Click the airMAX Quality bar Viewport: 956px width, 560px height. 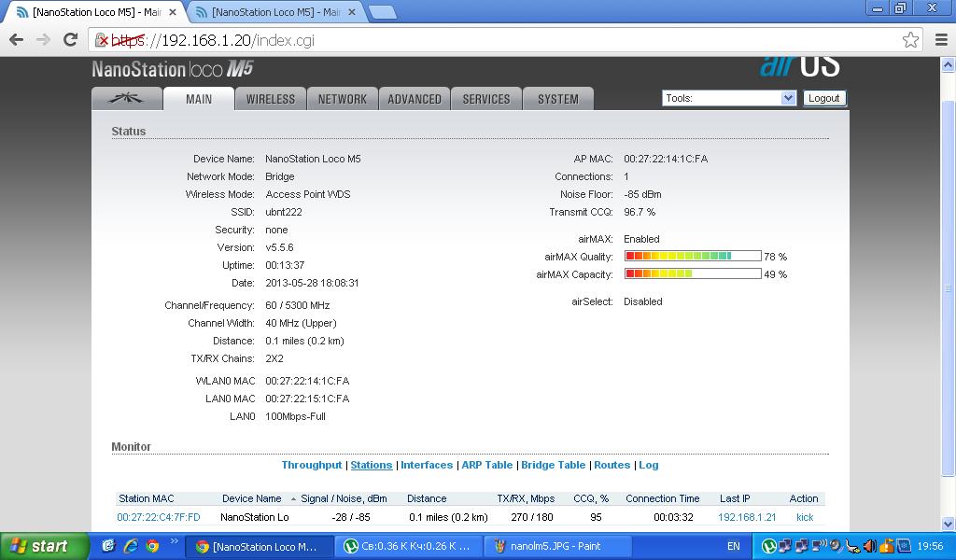point(692,256)
